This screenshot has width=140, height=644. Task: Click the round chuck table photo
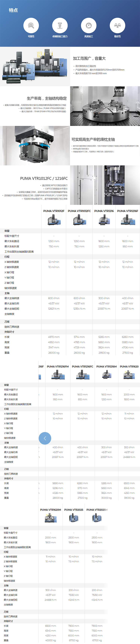(105, 106)
